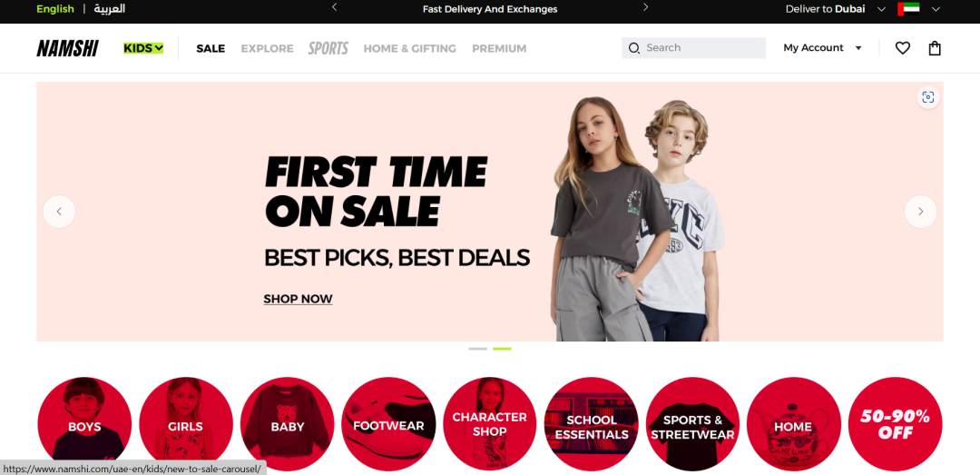
Task: Open the My Account dropdown
Action: click(x=822, y=48)
